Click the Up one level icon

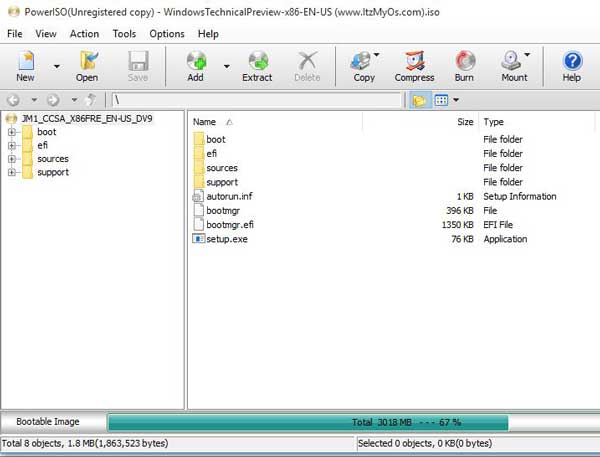tap(91, 100)
